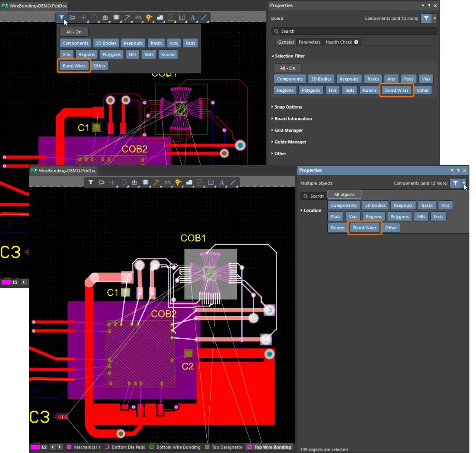
Task: Open the Health Check tab
Action: point(342,42)
